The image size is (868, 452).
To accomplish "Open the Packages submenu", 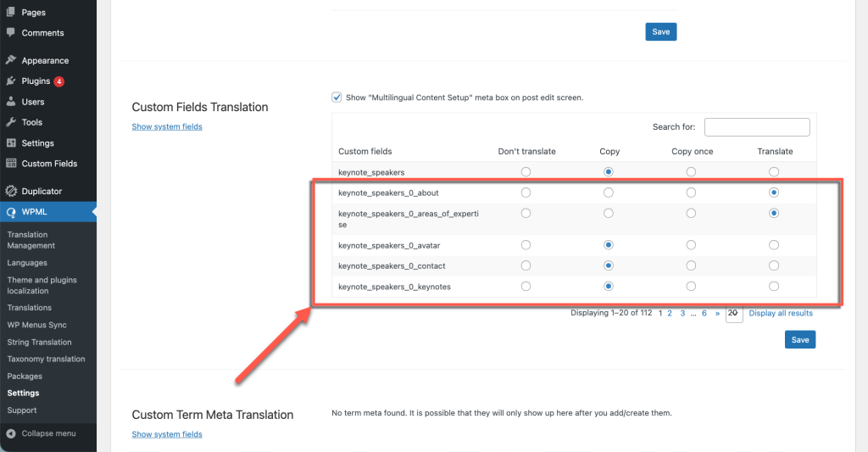I will pyautogui.click(x=25, y=377).
